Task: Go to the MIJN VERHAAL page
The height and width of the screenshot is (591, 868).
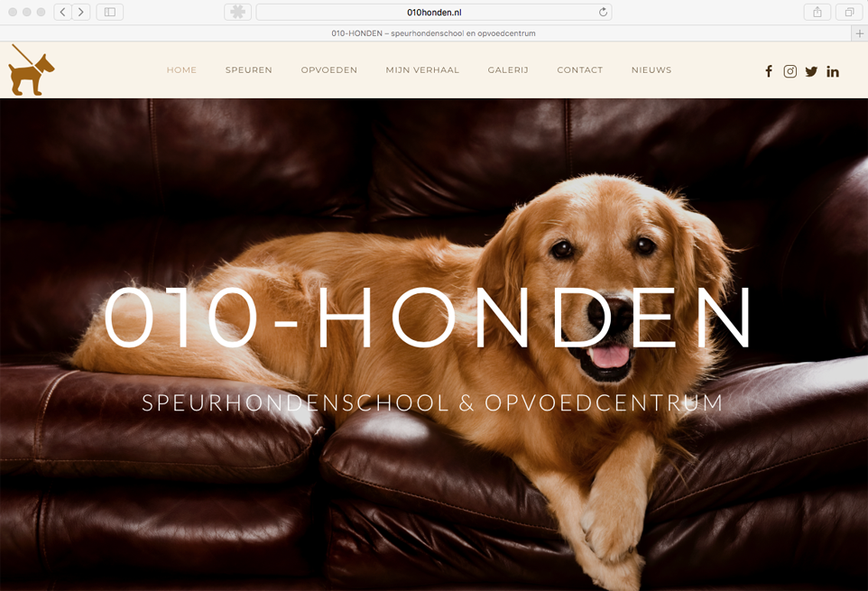Action: point(422,69)
